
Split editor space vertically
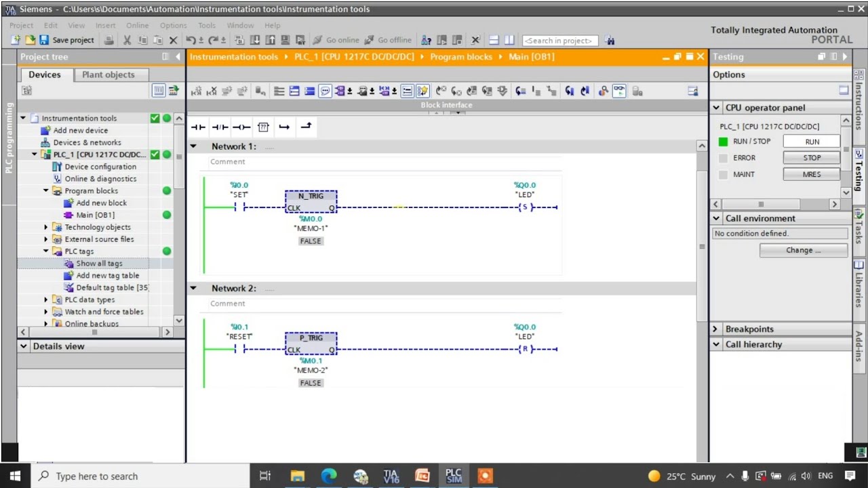click(x=509, y=40)
